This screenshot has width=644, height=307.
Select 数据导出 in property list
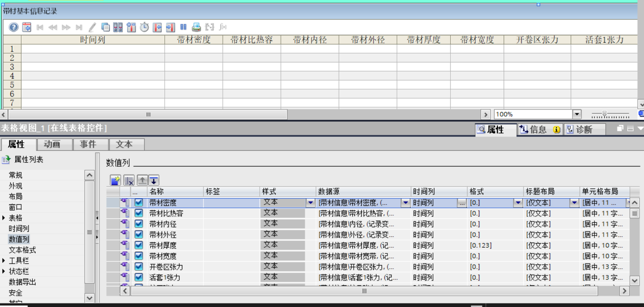[23, 282]
